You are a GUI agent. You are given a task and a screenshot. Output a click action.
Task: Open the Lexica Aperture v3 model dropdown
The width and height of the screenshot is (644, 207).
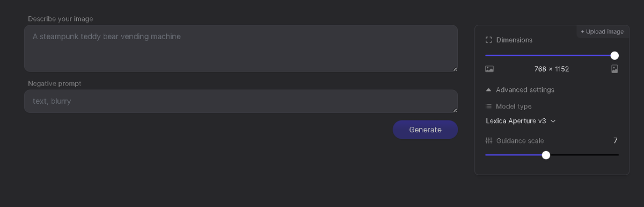pyautogui.click(x=521, y=121)
